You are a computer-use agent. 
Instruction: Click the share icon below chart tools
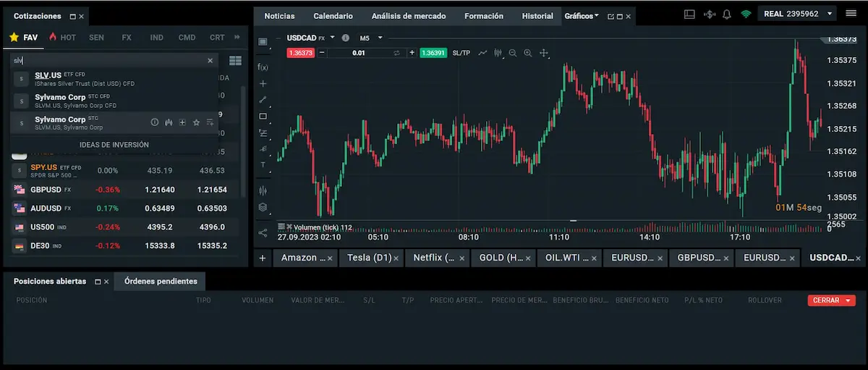click(263, 233)
